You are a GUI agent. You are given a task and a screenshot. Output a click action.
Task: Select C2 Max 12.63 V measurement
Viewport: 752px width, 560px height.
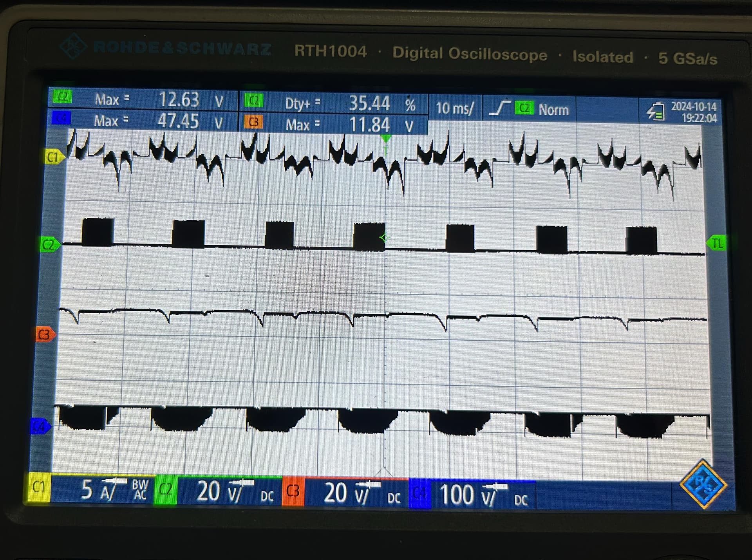[143, 99]
